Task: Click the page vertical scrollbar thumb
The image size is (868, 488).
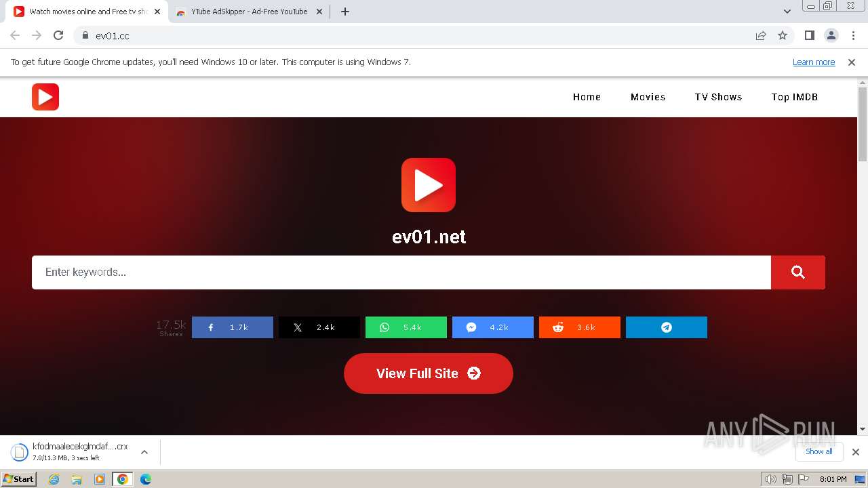Action: click(863, 124)
